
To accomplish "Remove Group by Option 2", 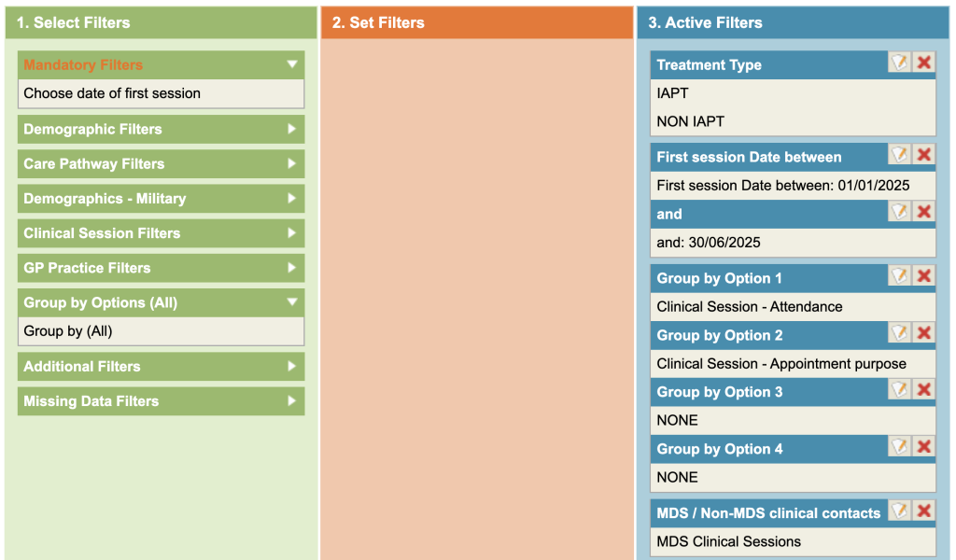I will (923, 333).
